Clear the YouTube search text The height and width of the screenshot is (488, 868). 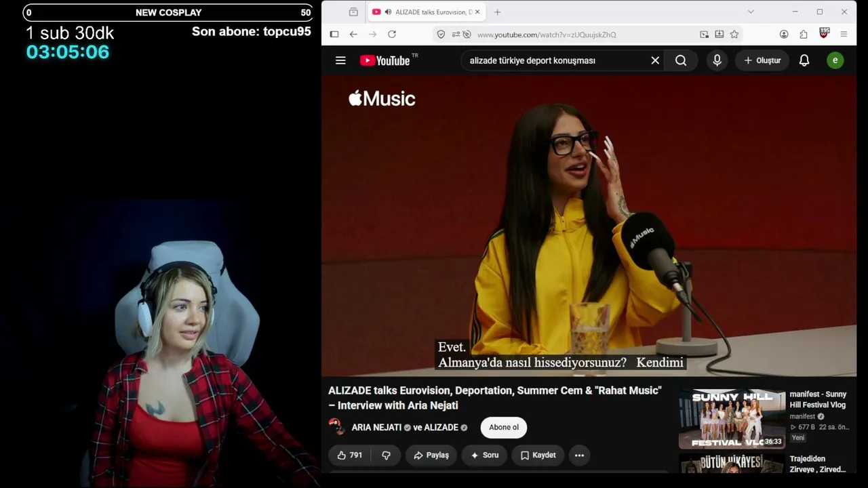pyautogui.click(x=655, y=60)
